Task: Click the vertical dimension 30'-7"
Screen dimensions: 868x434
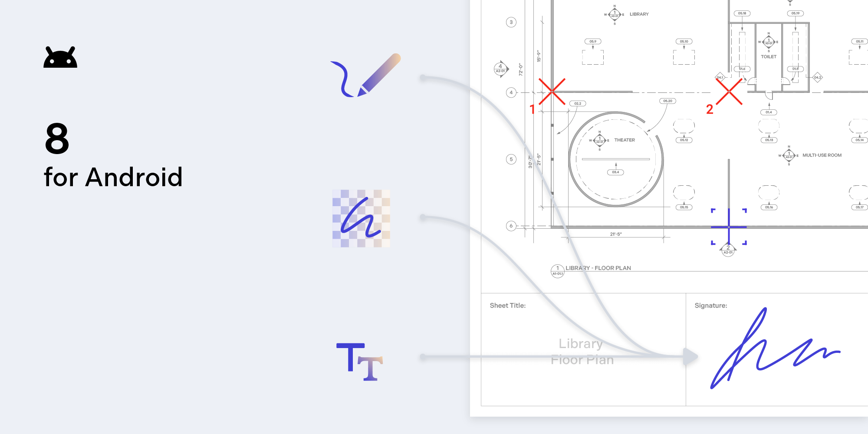Action: pos(530,162)
